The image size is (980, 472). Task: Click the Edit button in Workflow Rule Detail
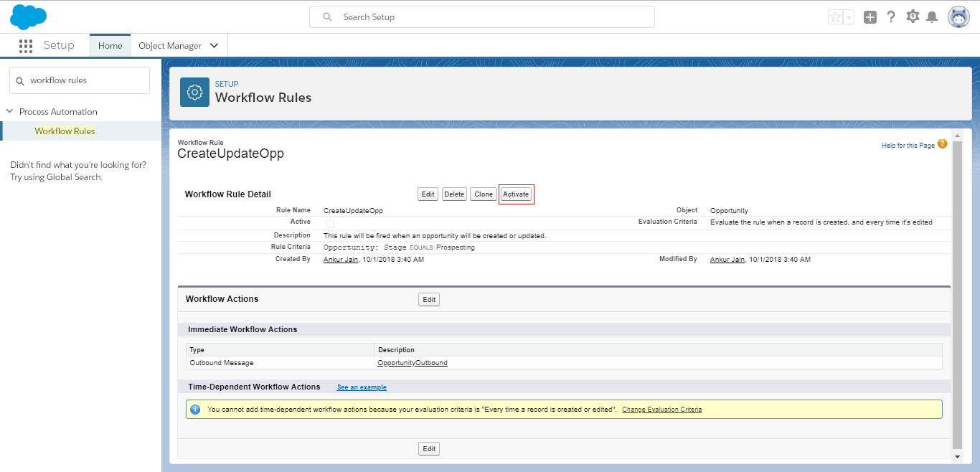pos(428,194)
